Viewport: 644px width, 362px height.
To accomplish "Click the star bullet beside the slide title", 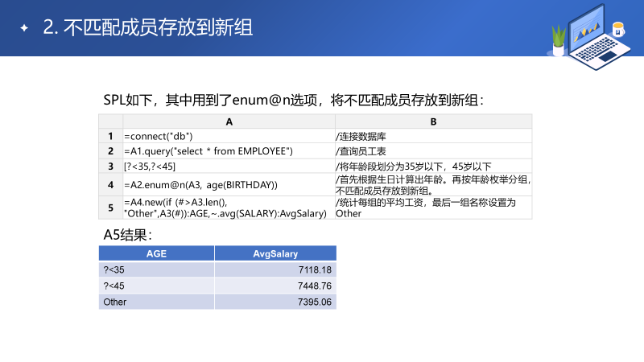I will (24, 28).
